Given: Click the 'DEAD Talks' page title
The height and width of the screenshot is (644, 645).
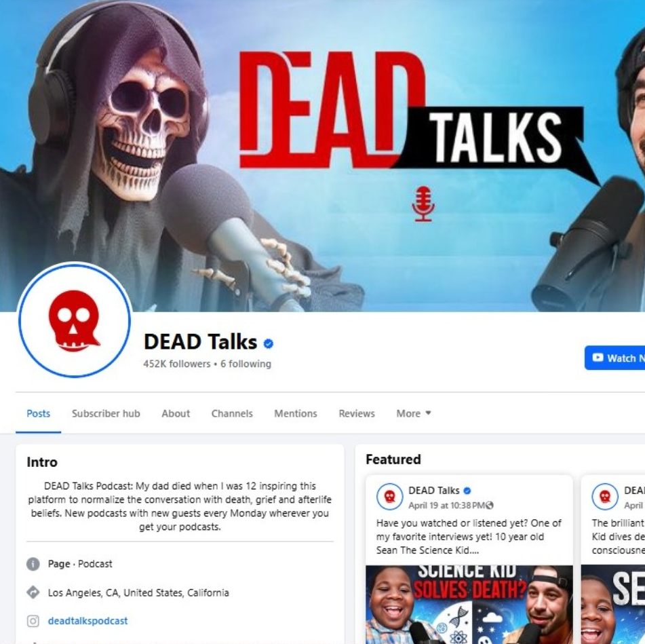Looking at the screenshot, I should click(200, 341).
